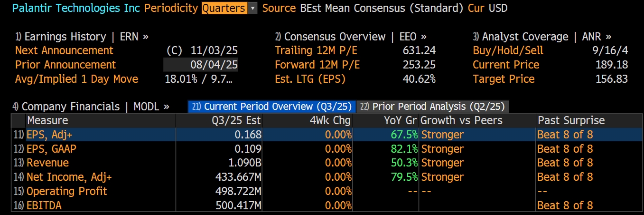Select the EBITDA measure row
644x215 pixels.
click(44, 205)
